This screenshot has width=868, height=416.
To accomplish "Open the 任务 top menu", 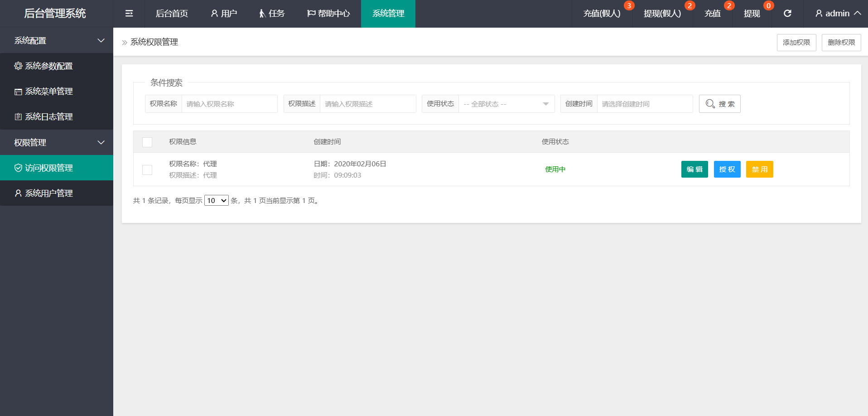I will tap(272, 14).
